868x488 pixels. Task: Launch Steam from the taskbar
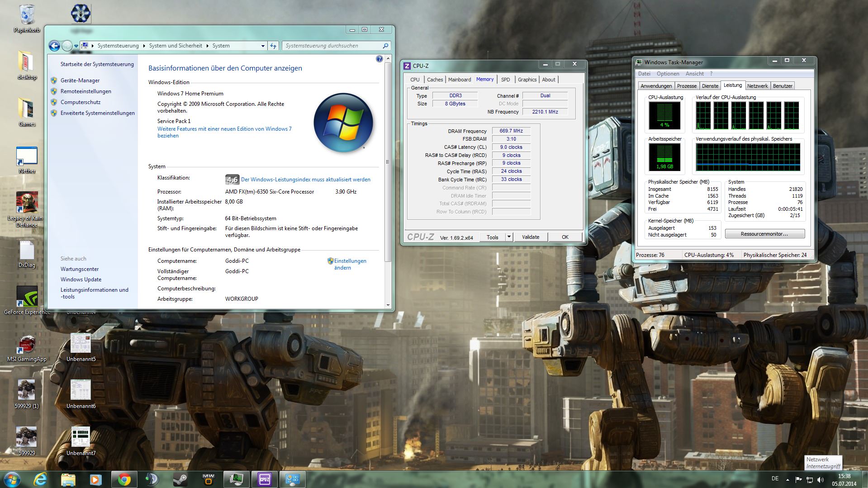click(x=180, y=479)
